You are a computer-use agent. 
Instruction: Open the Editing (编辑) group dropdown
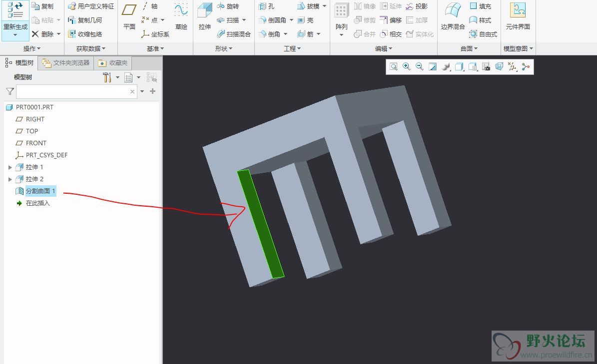(x=384, y=49)
